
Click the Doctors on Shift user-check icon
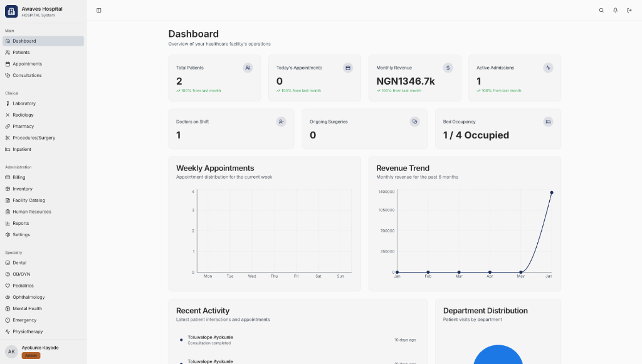coord(281,122)
